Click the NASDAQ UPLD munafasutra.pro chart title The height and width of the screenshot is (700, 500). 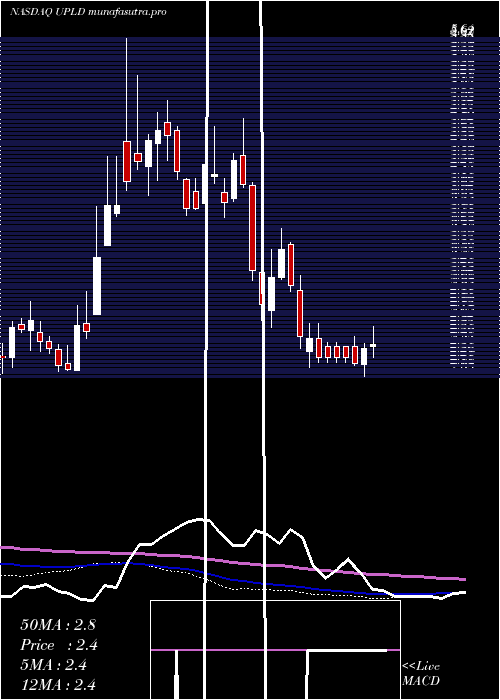[x=88, y=12]
